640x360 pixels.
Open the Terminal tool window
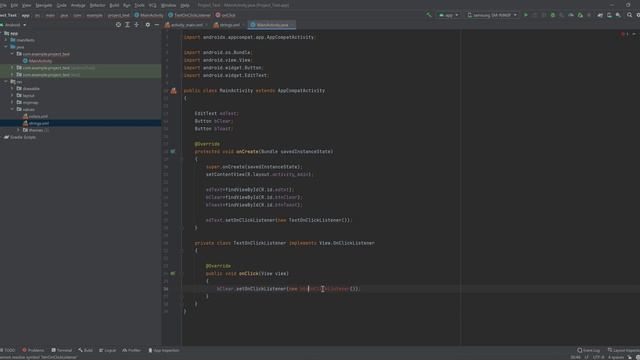coord(62,350)
